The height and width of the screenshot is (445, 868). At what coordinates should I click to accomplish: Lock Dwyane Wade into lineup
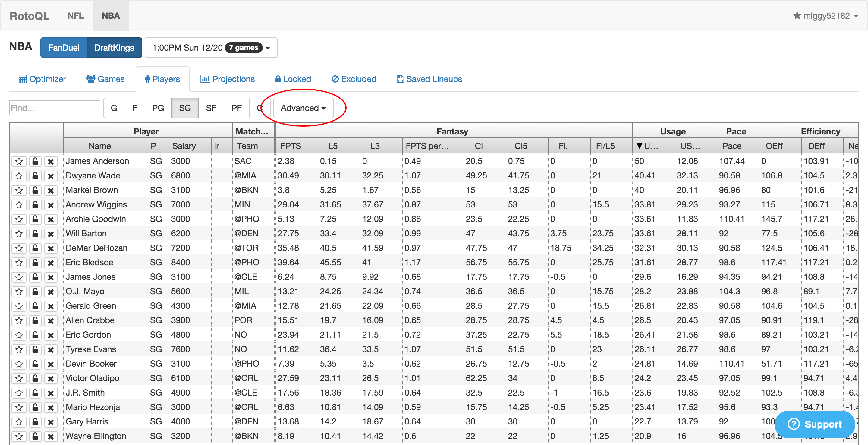coord(35,176)
